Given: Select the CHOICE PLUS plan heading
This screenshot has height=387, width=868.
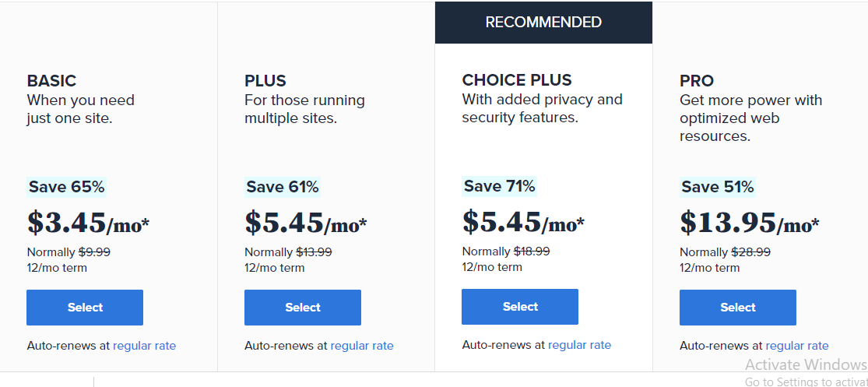Looking at the screenshot, I should pyautogui.click(x=517, y=80).
